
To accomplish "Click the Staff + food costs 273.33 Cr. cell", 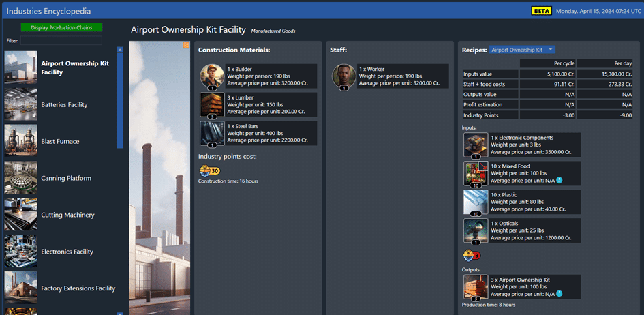I will (x=605, y=84).
